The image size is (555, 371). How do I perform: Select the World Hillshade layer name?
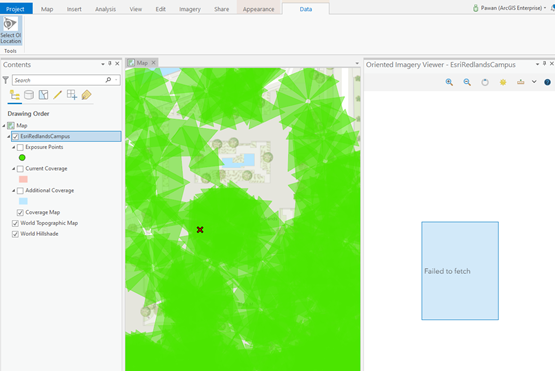pos(39,234)
